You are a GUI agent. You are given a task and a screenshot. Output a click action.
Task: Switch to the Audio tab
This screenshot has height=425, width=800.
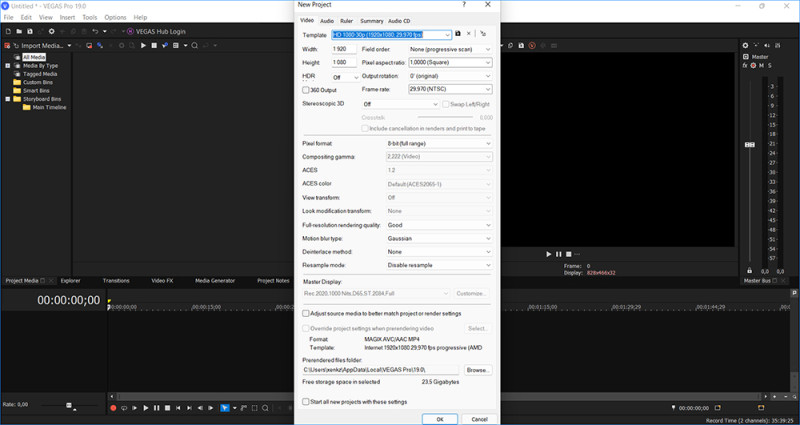(327, 21)
